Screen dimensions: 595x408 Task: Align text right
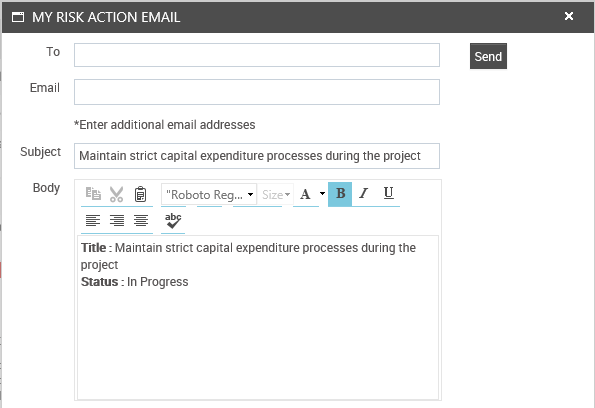click(x=117, y=220)
